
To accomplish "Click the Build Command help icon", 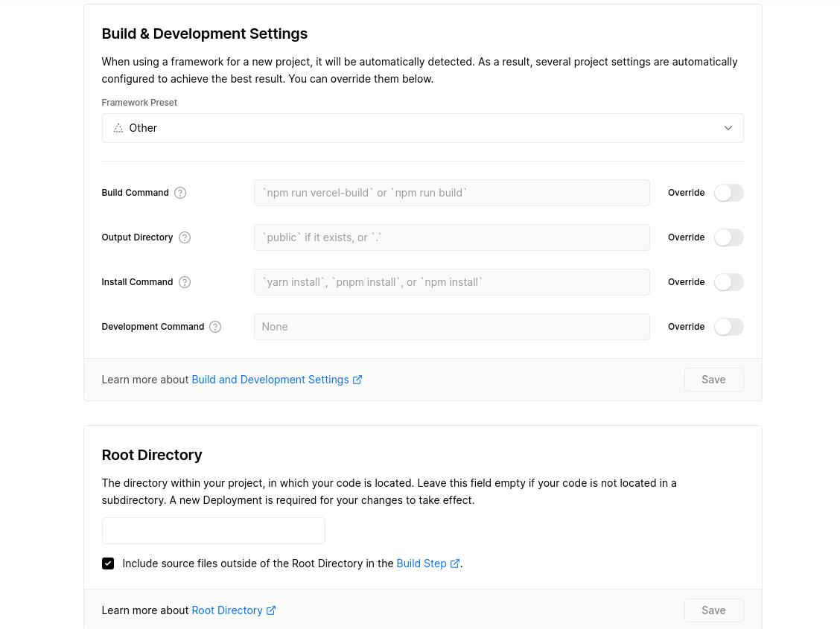I will click(180, 193).
